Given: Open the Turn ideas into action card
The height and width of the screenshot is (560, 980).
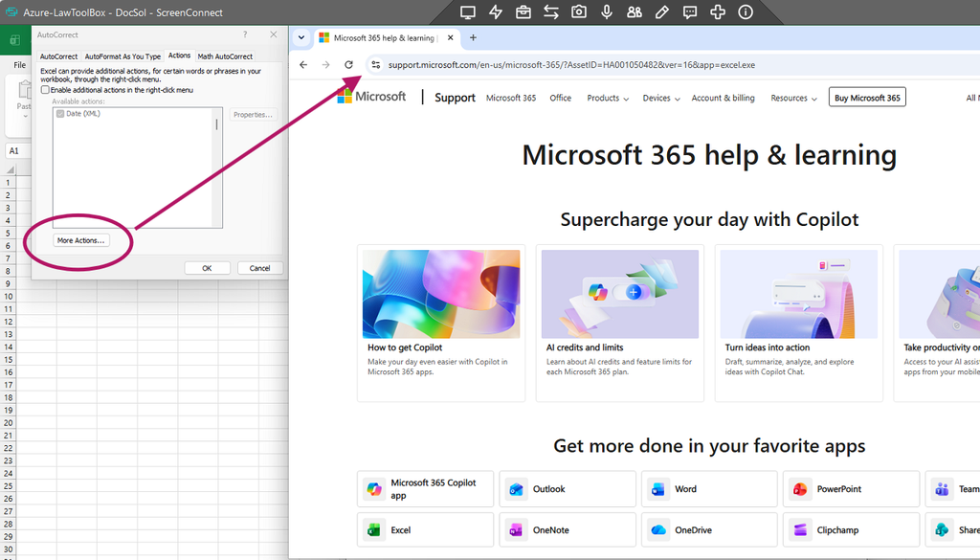Looking at the screenshot, I should 799,324.
